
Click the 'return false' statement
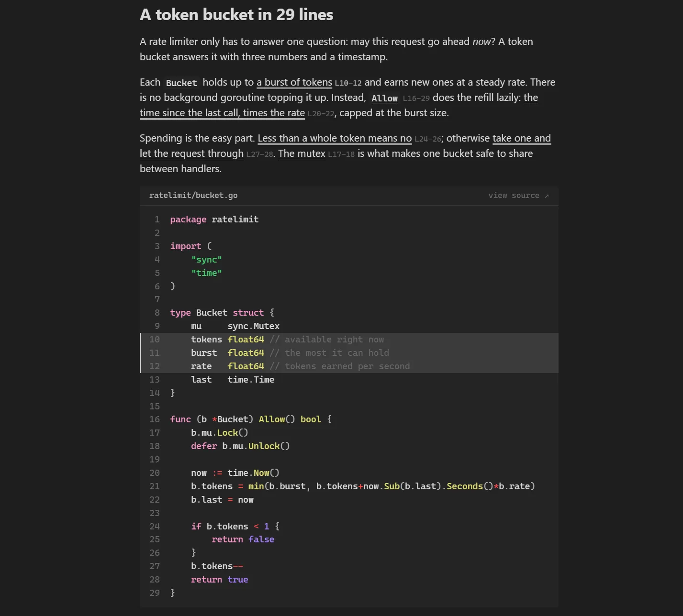tap(243, 539)
